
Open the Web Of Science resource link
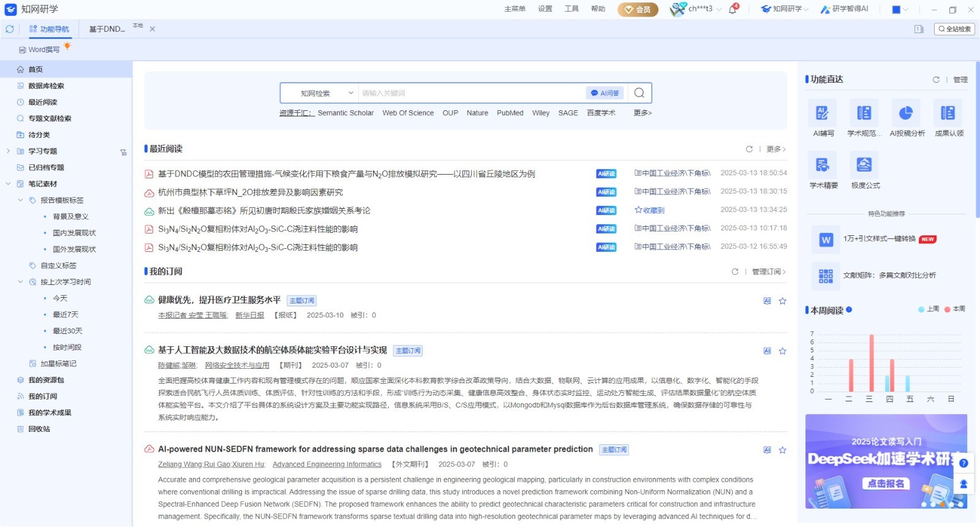point(408,113)
